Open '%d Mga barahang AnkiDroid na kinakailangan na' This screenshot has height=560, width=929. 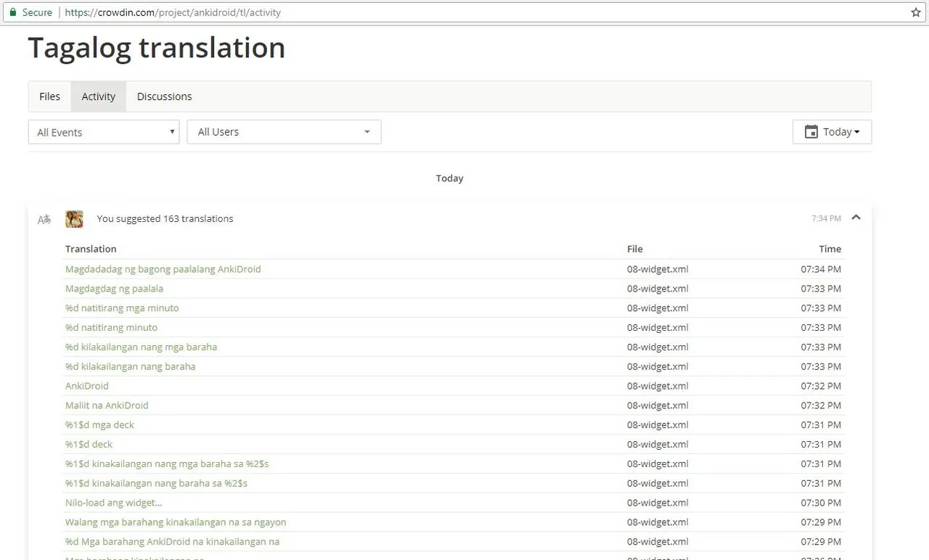[x=172, y=542]
